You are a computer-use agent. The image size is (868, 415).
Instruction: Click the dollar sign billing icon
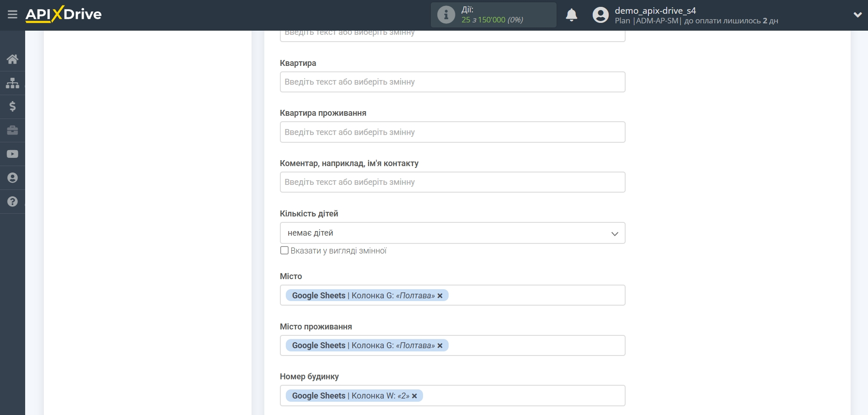click(12, 107)
